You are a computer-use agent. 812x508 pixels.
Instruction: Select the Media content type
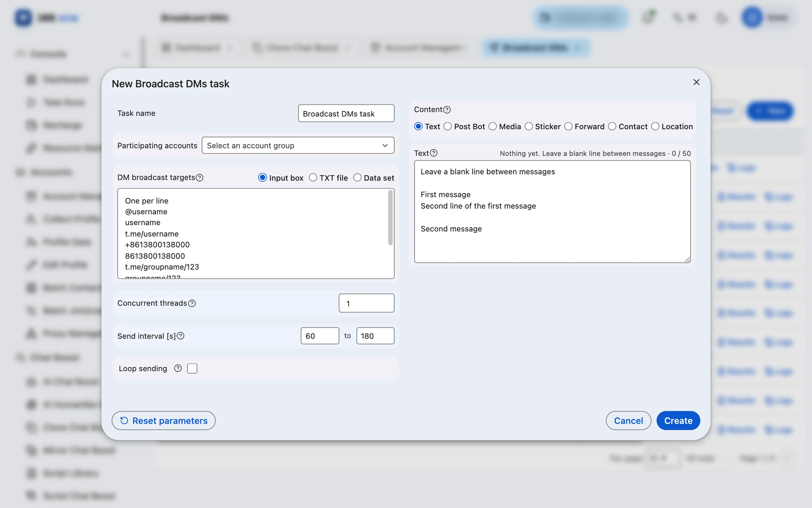493,126
